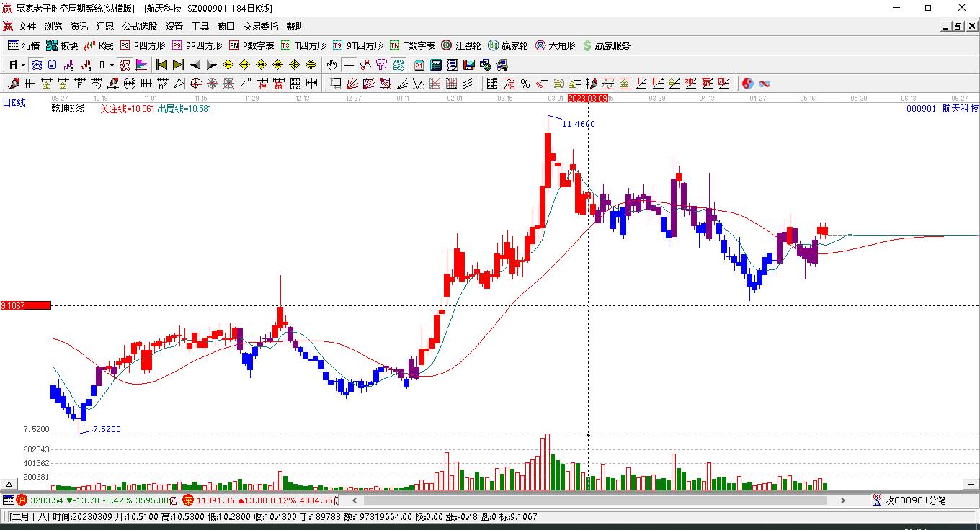
Task: Click the 深 Shenzhen index icon
Action: tap(187, 500)
